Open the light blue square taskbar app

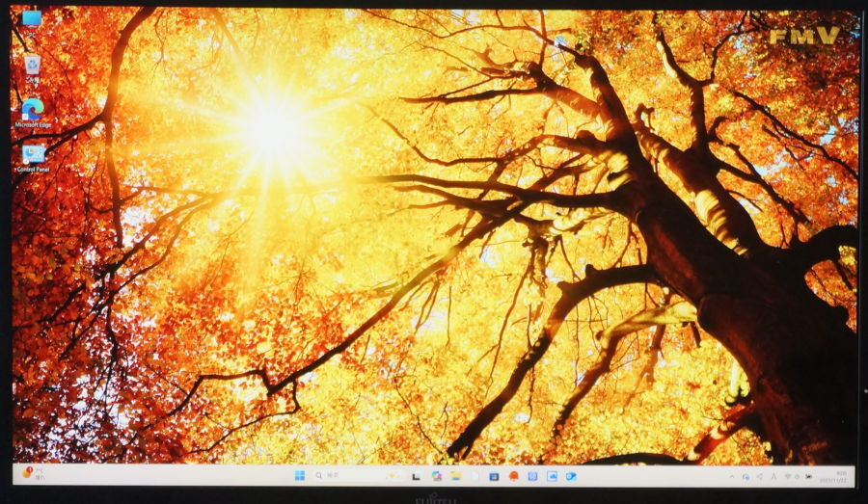pyautogui.click(x=532, y=476)
